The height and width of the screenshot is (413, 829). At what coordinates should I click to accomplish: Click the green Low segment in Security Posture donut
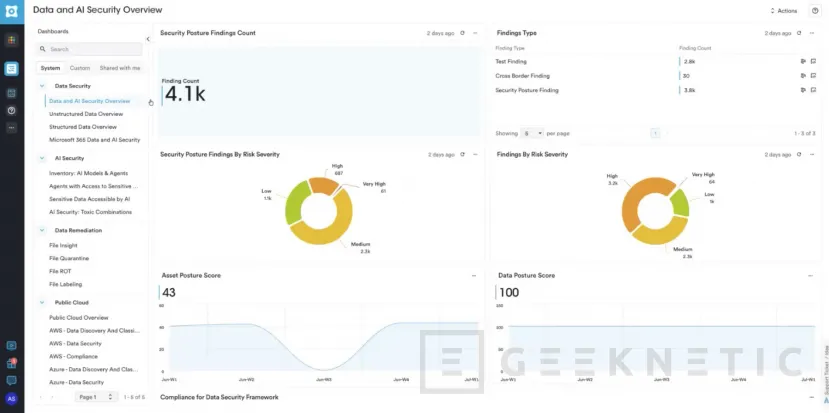(x=296, y=203)
